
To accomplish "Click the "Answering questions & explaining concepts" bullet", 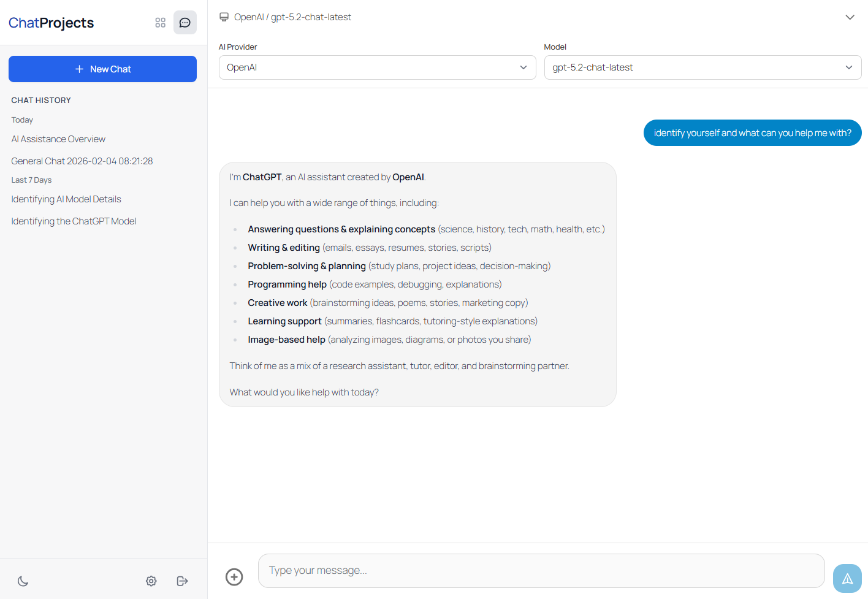I will 426,229.
